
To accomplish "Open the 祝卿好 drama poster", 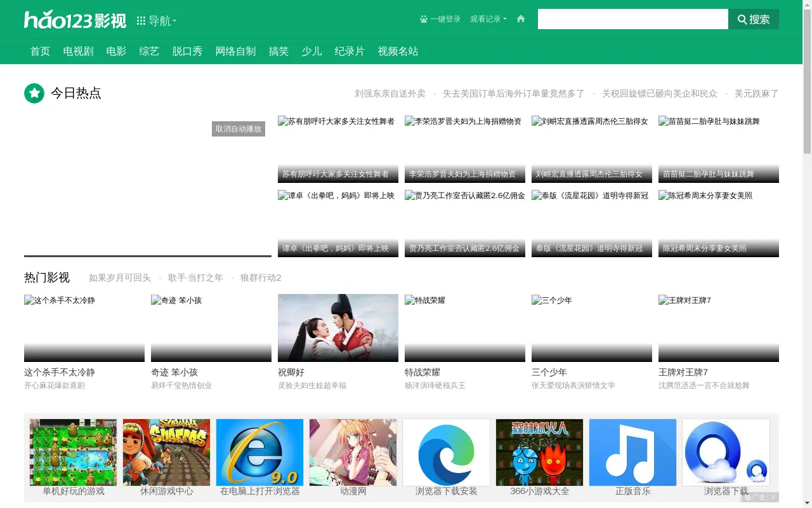I will (338, 328).
